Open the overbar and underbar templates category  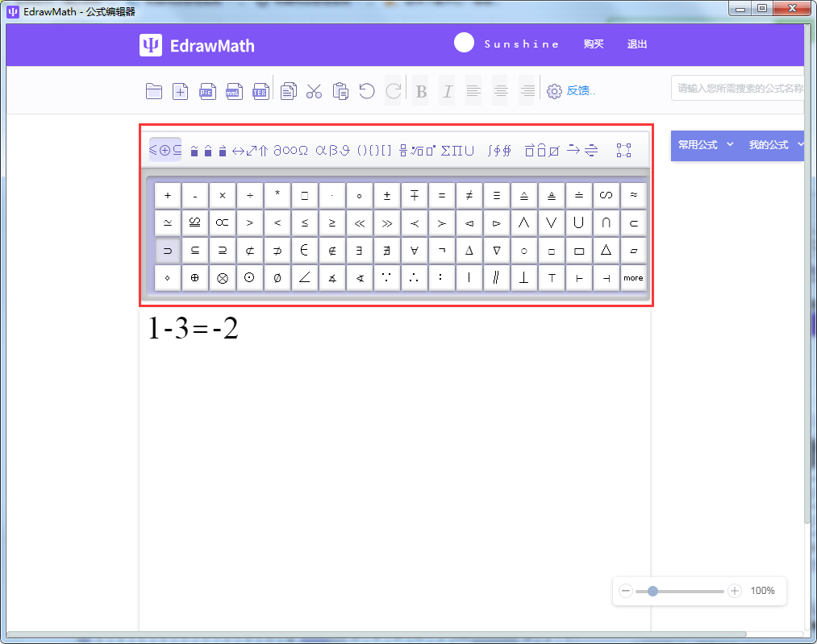pos(542,151)
